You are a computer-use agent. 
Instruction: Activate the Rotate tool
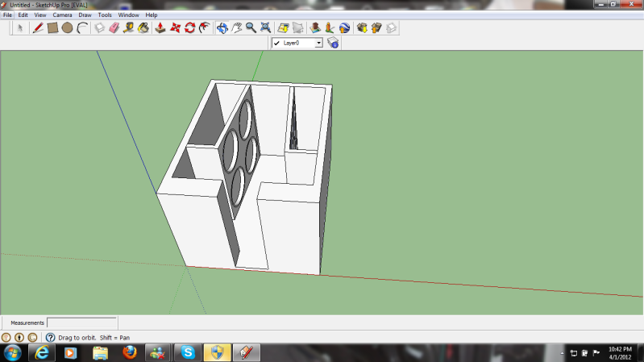pos(189,28)
